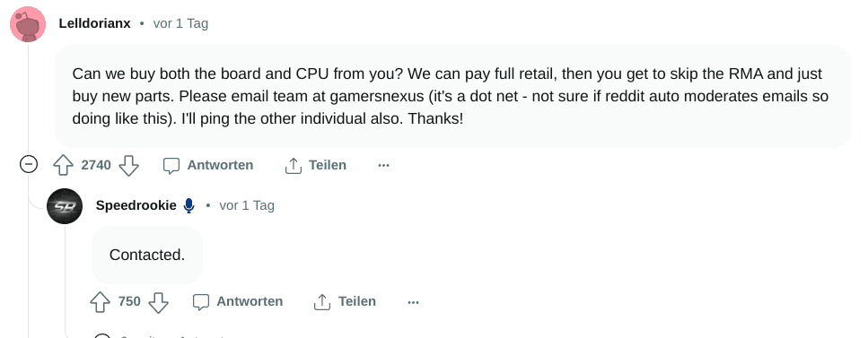Upvote the Lelldorianx comment with 2740 votes
The image size is (868, 338).
tap(63, 165)
